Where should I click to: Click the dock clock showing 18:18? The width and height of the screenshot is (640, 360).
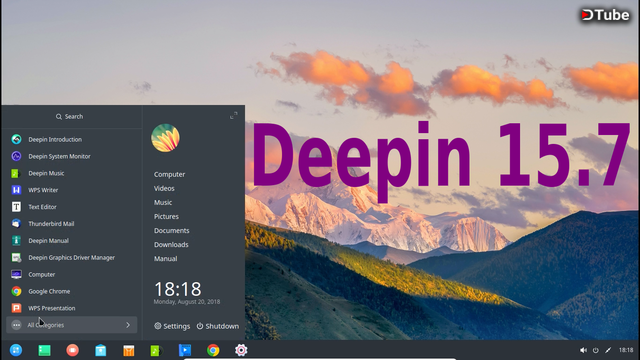(626, 350)
